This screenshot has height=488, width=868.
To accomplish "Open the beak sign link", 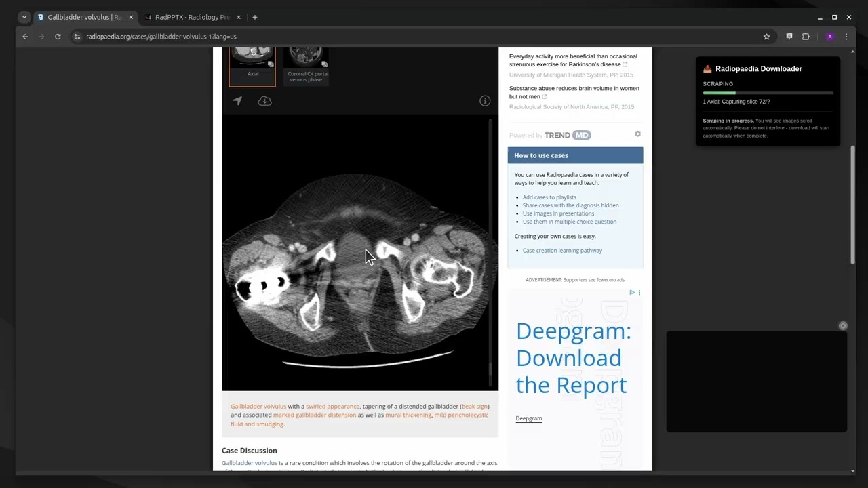I will (474, 407).
